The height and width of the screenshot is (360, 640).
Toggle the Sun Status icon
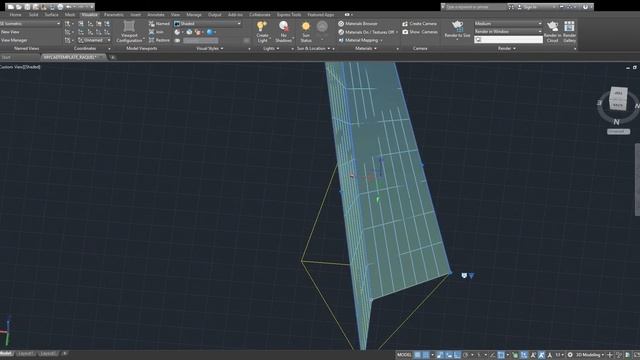click(306, 27)
